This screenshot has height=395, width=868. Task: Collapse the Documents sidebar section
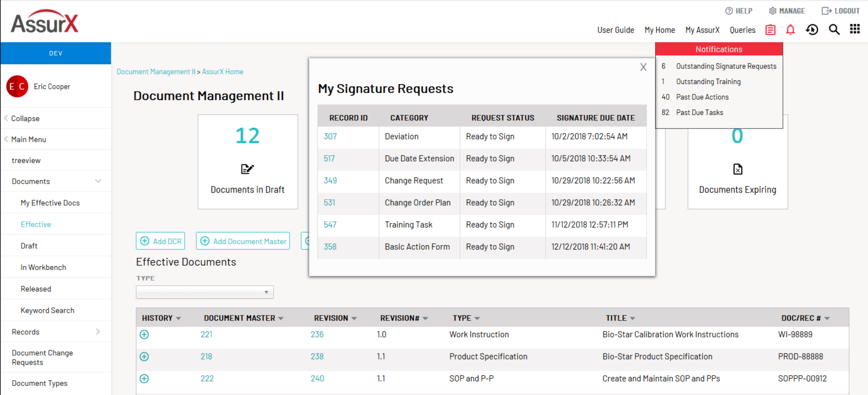click(98, 181)
